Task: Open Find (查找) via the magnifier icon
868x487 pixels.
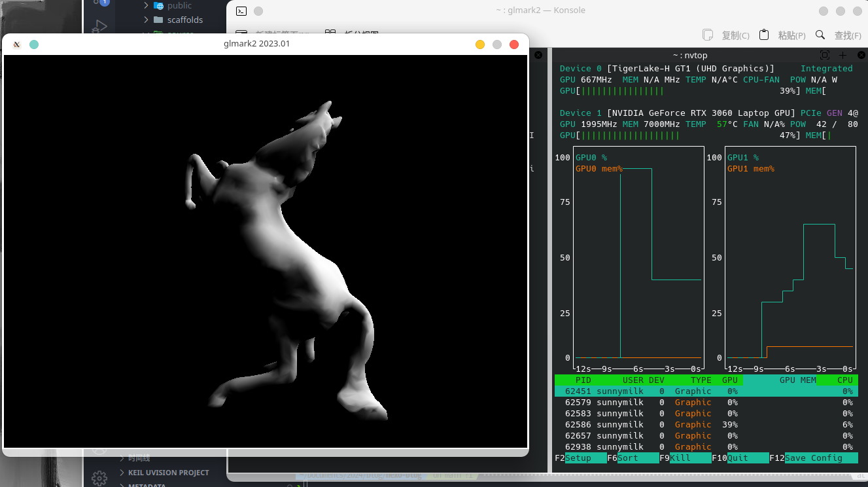Action: 820,35
